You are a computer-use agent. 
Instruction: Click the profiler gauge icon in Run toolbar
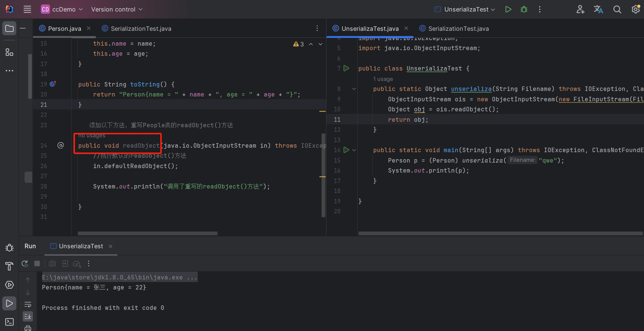[77, 263]
